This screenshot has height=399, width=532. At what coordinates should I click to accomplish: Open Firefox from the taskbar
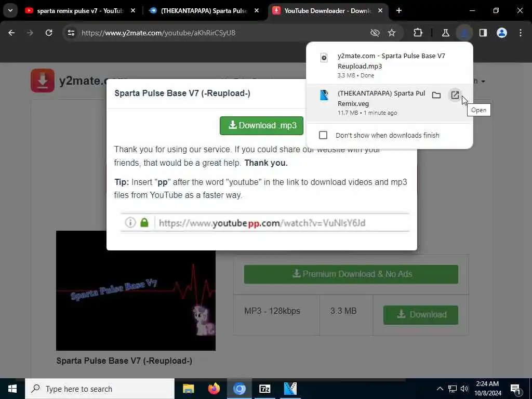pyautogui.click(x=214, y=389)
